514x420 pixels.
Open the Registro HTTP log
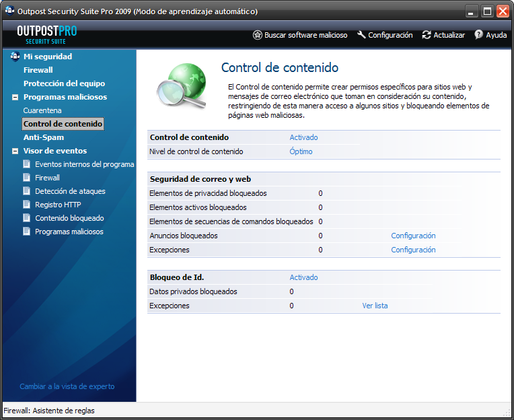pyautogui.click(x=58, y=204)
